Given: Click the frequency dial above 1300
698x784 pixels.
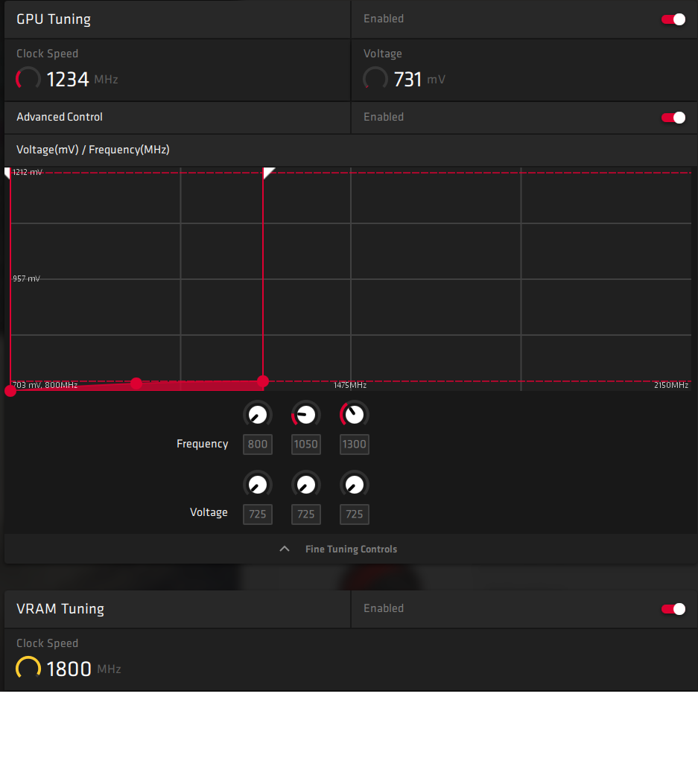Looking at the screenshot, I should click(355, 415).
